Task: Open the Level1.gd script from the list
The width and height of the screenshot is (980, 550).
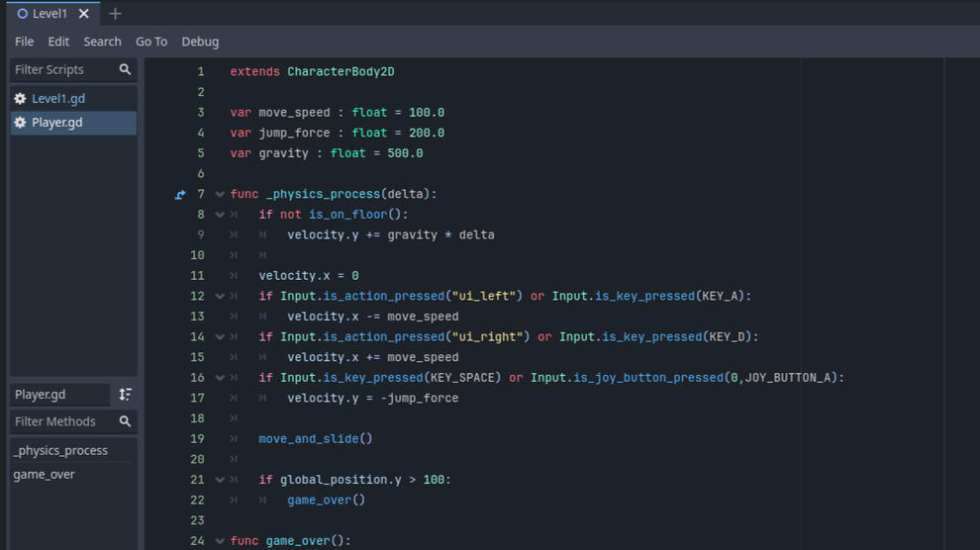Action: (58, 99)
